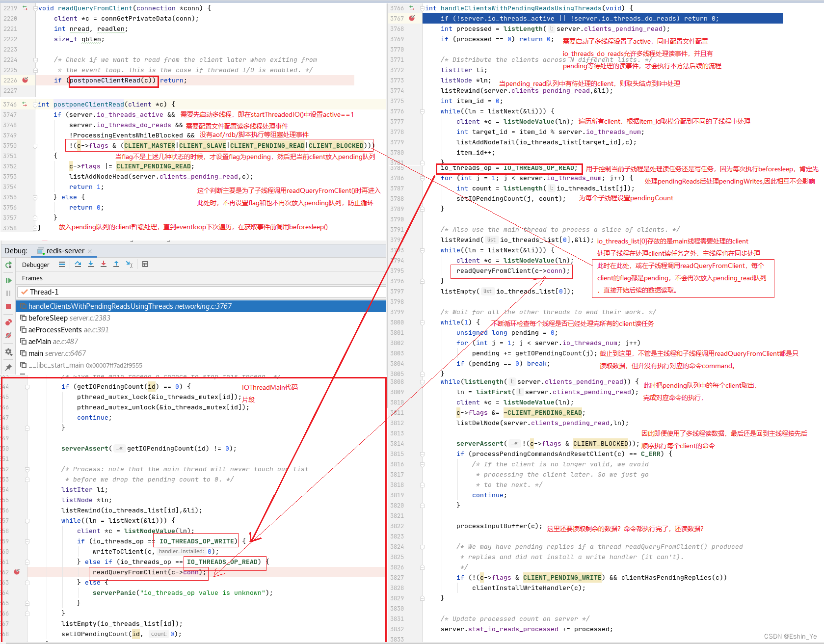Collapse the comment block fold at line 2224
Image resolution: width=824 pixels, height=644 pixels.
[x=35, y=60]
